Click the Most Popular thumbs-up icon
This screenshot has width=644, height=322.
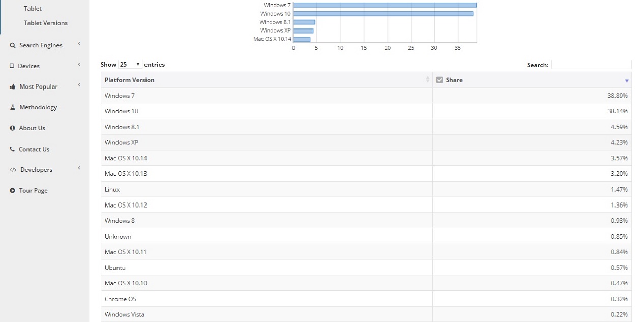[x=12, y=87]
